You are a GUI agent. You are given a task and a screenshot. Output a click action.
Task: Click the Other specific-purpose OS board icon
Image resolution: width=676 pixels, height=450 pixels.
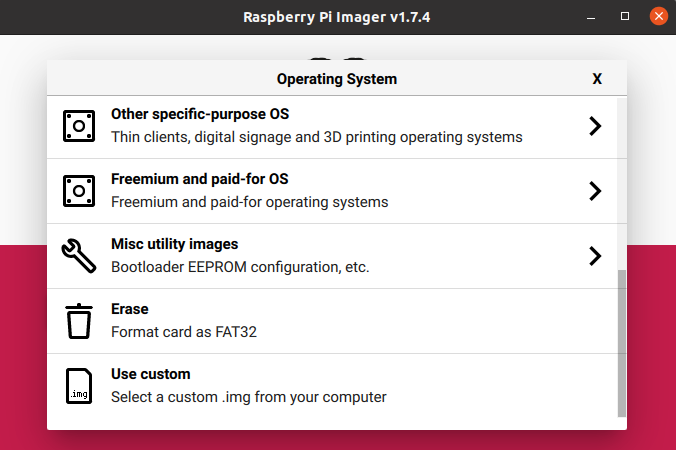click(x=79, y=126)
